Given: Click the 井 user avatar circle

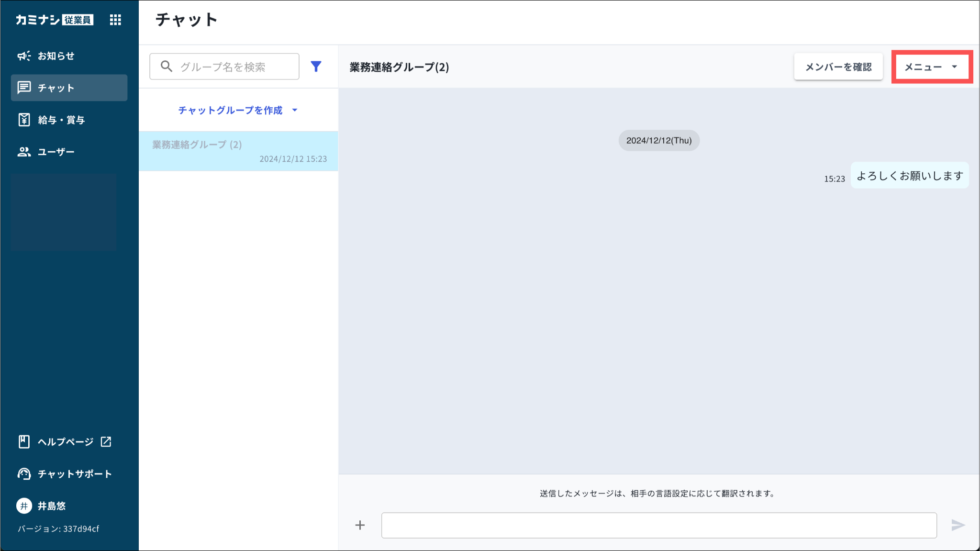Looking at the screenshot, I should (x=24, y=506).
